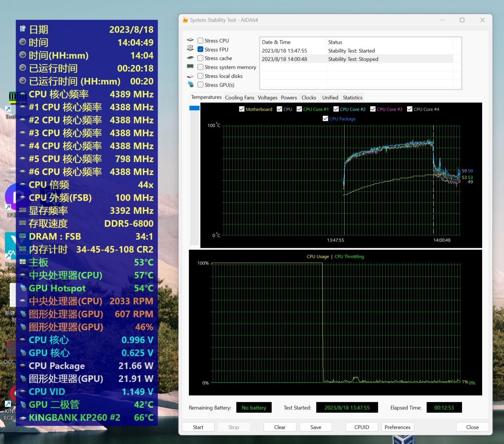Click the Close button at bottom
The width and height of the screenshot is (504, 444).
coord(472,427)
